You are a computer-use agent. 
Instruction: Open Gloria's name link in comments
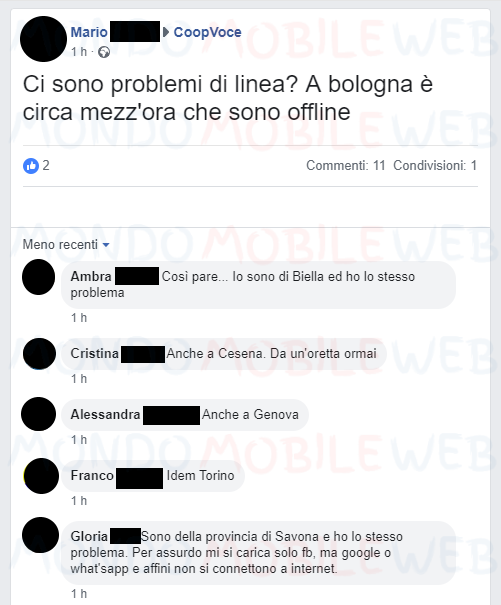(89, 536)
